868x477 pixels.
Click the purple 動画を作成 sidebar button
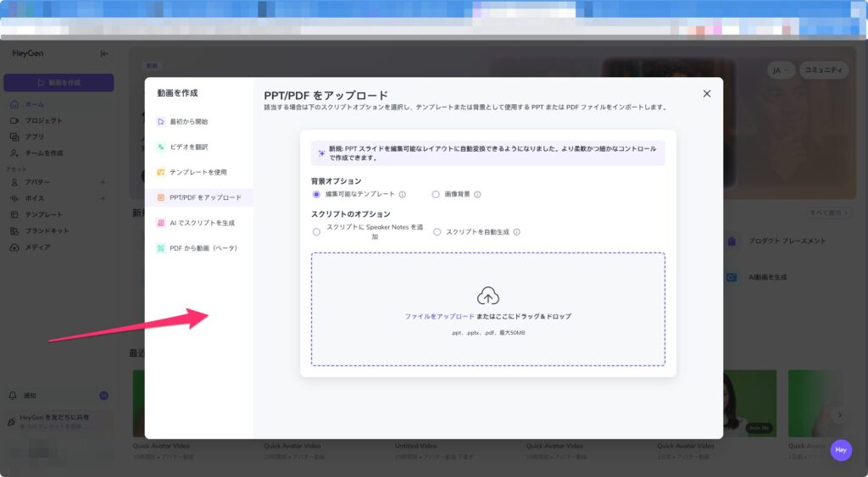[x=58, y=82]
